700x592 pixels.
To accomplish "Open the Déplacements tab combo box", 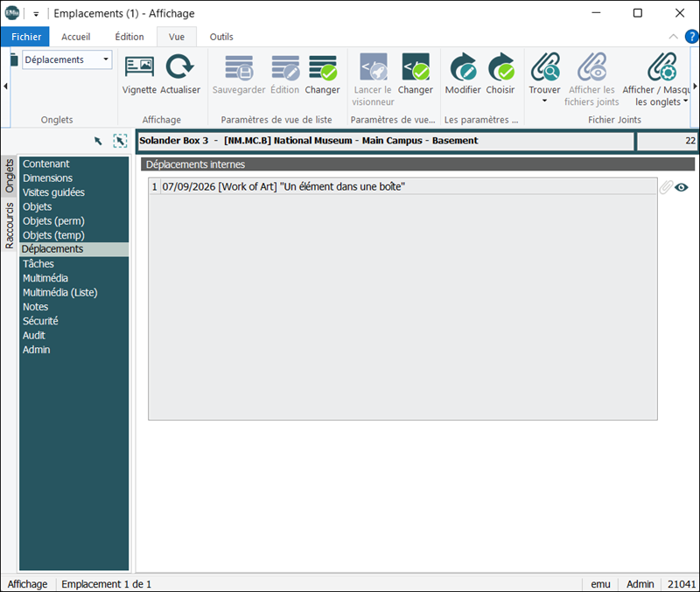I will (67, 59).
